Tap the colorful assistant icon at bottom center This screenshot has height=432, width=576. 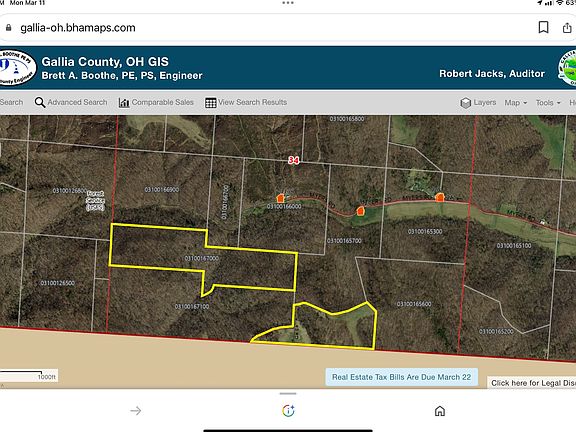(288, 411)
